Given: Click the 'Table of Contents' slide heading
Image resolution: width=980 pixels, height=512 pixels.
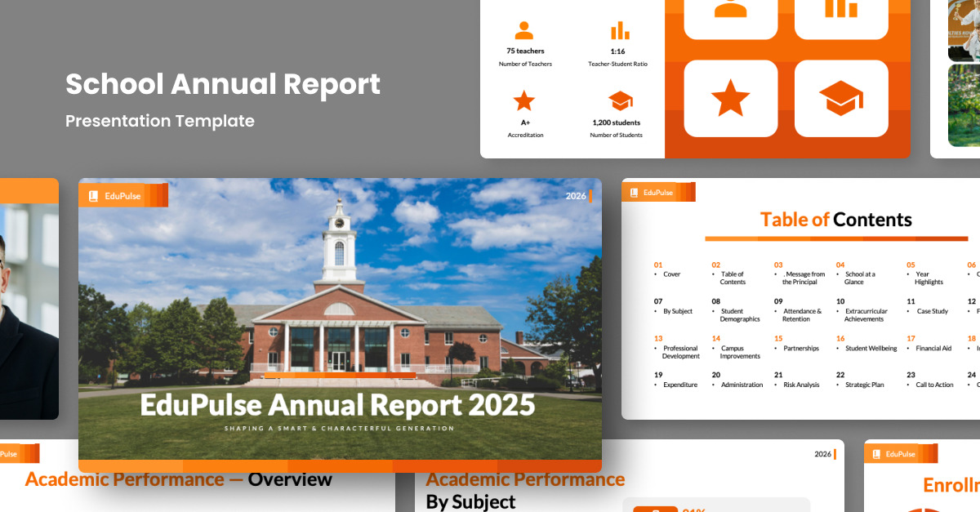Looking at the screenshot, I should [x=835, y=219].
